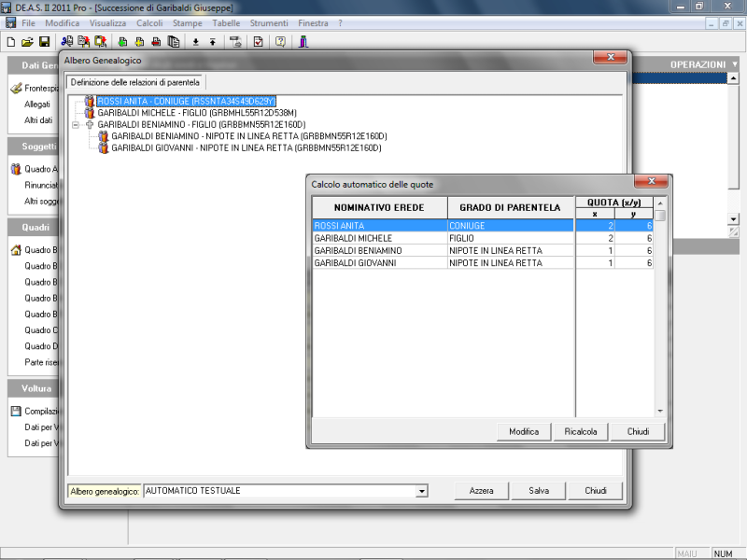Click the Salva button
The height and width of the screenshot is (560, 747).
click(x=538, y=491)
